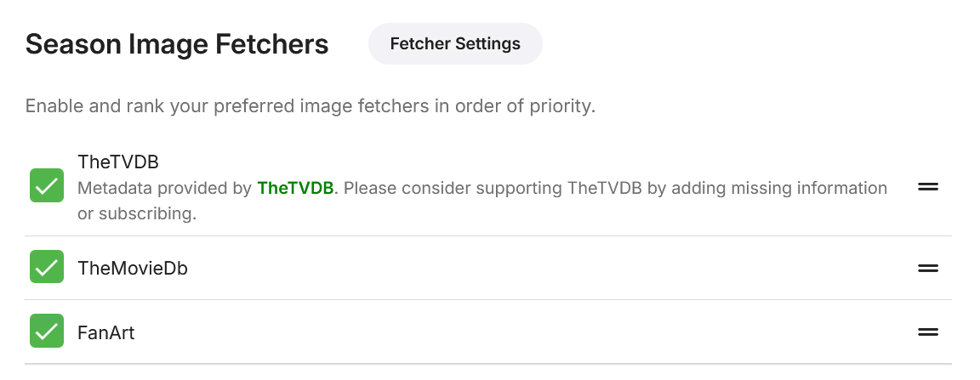Follow the green TheTVDB link

click(295, 188)
